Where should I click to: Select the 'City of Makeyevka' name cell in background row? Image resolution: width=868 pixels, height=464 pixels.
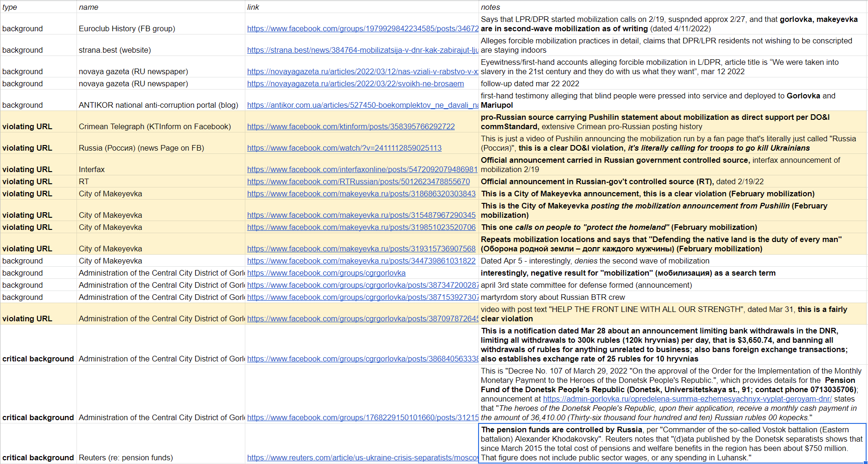click(x=161, y=261)
